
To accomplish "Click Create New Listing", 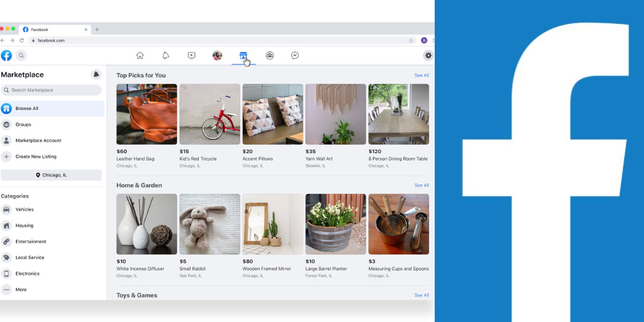I will tap(35, 156).
